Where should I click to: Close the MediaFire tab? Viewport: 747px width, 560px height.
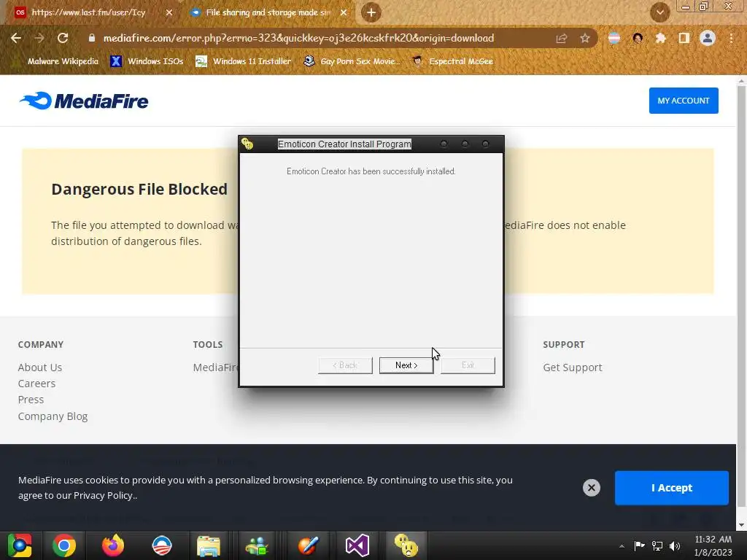[344, 12]
